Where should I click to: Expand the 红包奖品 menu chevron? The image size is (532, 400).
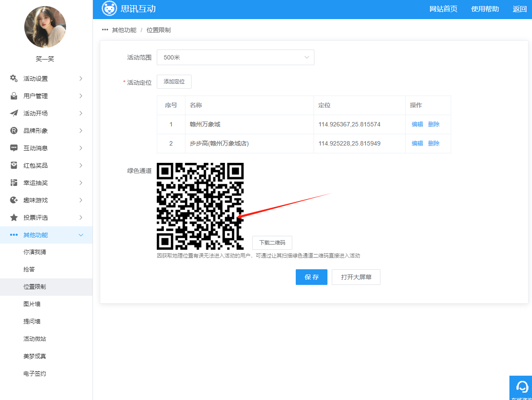81,165
